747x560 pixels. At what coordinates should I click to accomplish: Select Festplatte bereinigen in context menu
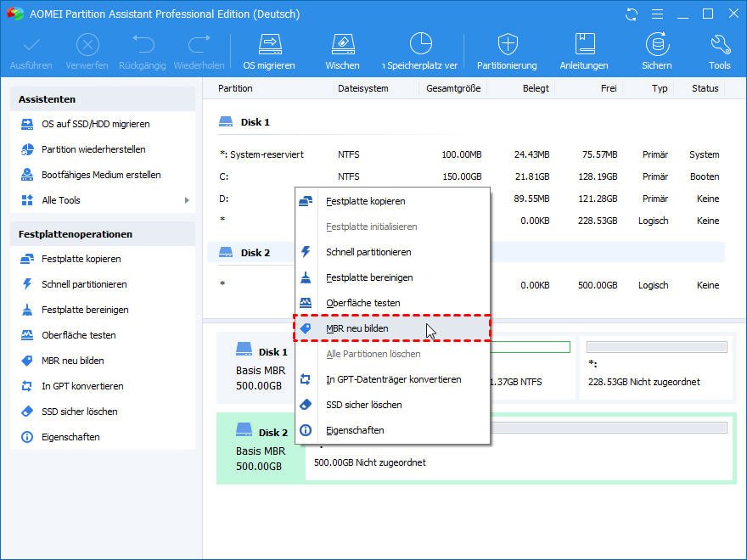[392, 277]
